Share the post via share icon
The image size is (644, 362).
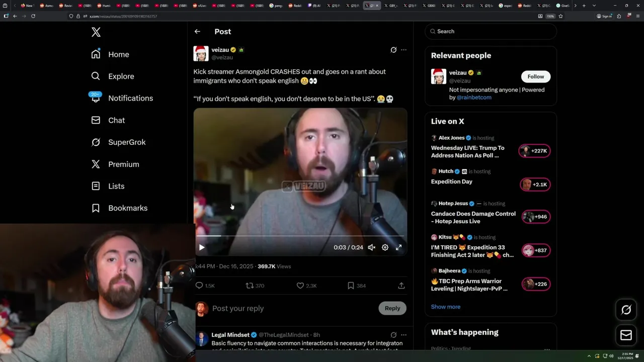pyautogui.click(x=401, y=286)
